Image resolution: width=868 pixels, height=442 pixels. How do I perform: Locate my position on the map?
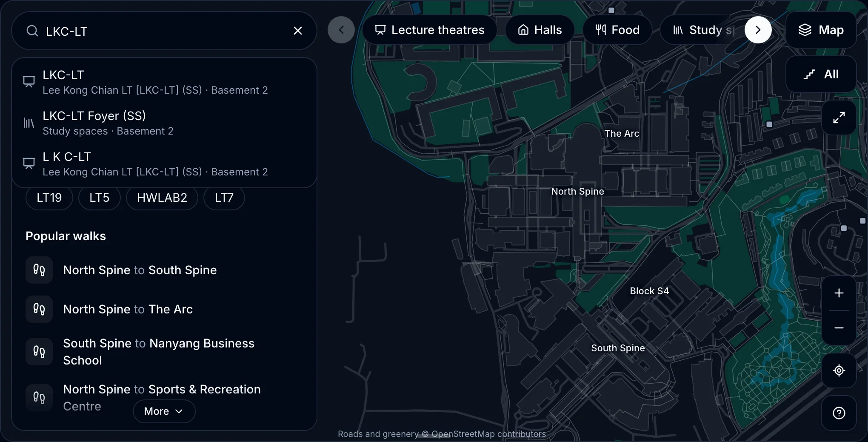pyautogui.click(x=839, y=370)
